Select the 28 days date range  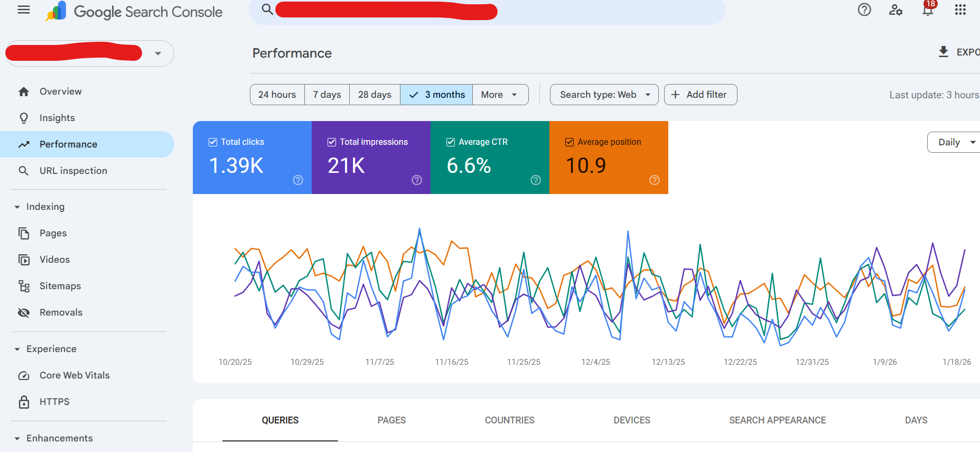tap(375, 95)
